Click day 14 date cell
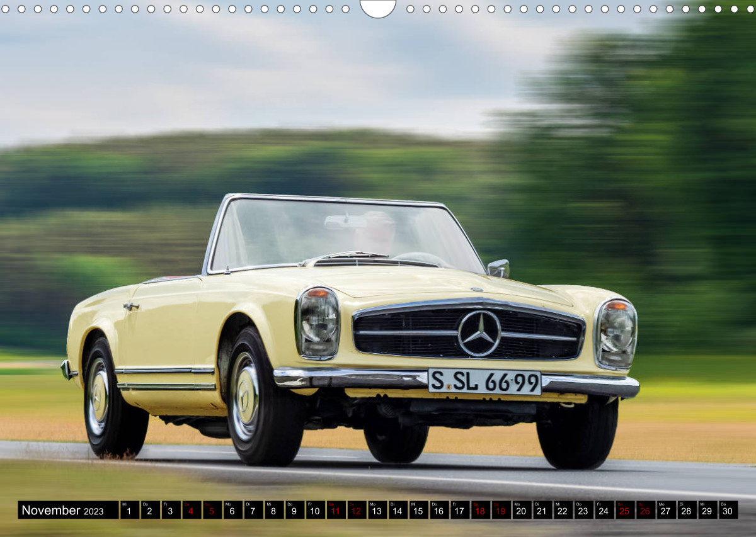The height and width of the screenshot is (537, 756). [x=398, y=510]
